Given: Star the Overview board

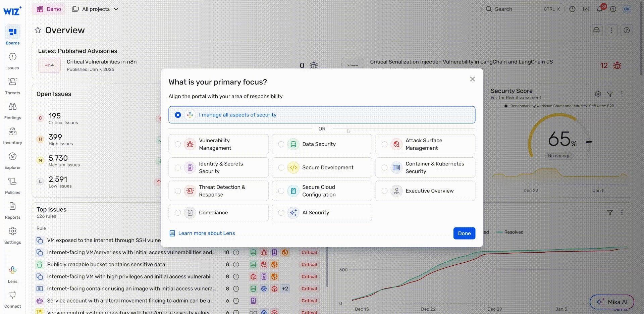Looking at the screenshot, I should click(38, 30).
